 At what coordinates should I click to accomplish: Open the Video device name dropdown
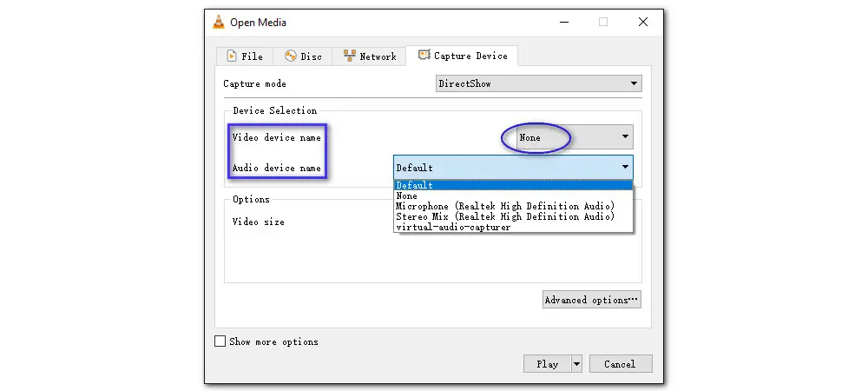575,137
